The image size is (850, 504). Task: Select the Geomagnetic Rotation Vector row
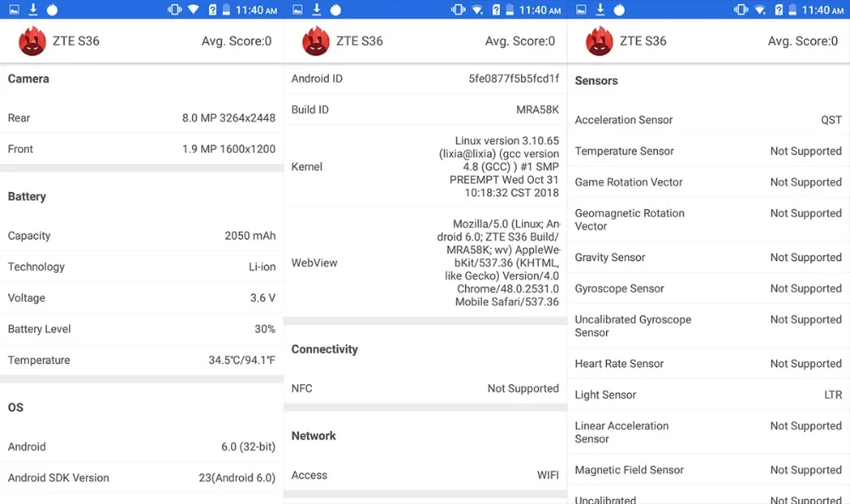(709, 219)
